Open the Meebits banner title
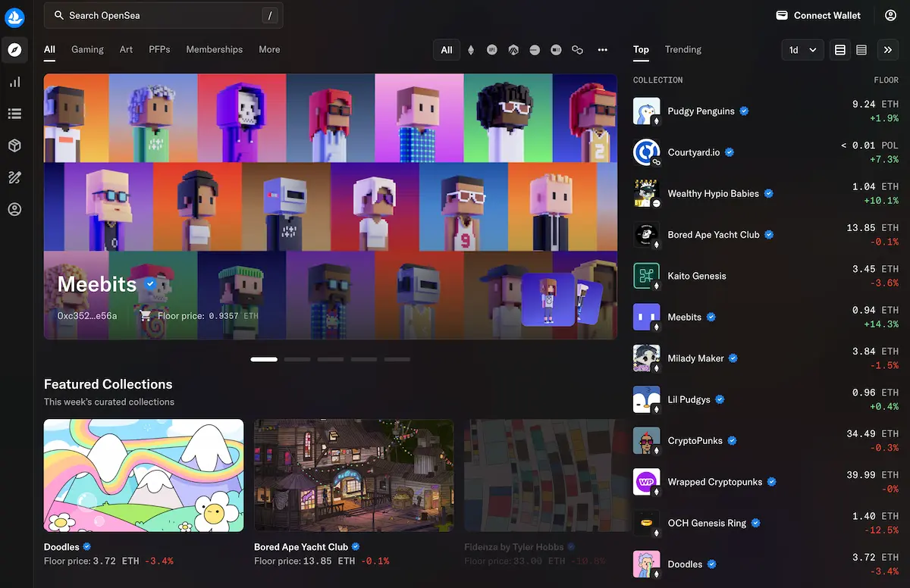Image resolution: width=910 pixels, height=588 pixels. coord(97,284)
